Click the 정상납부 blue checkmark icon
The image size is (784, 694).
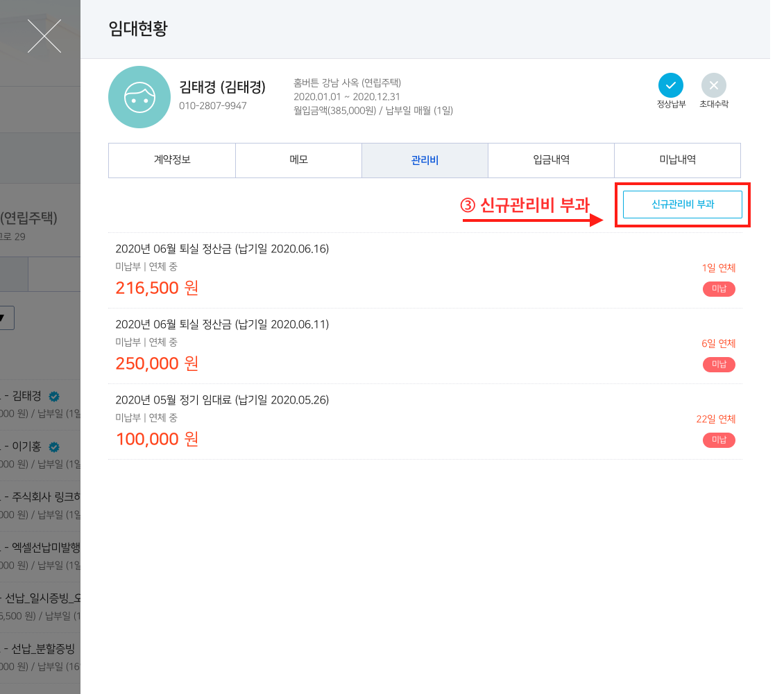coord(670,85)
